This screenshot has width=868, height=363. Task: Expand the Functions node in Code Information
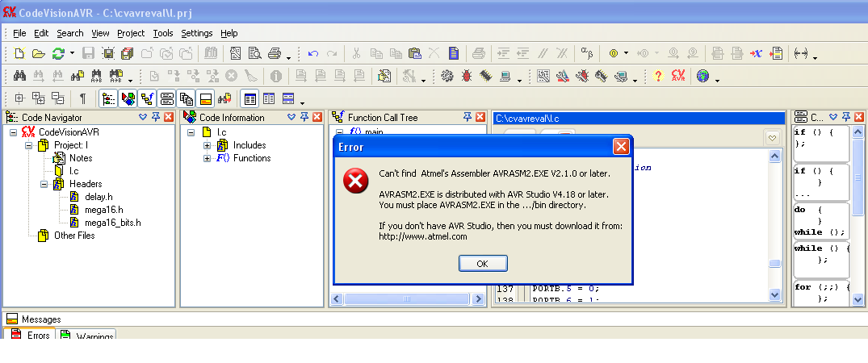point(207,158)
